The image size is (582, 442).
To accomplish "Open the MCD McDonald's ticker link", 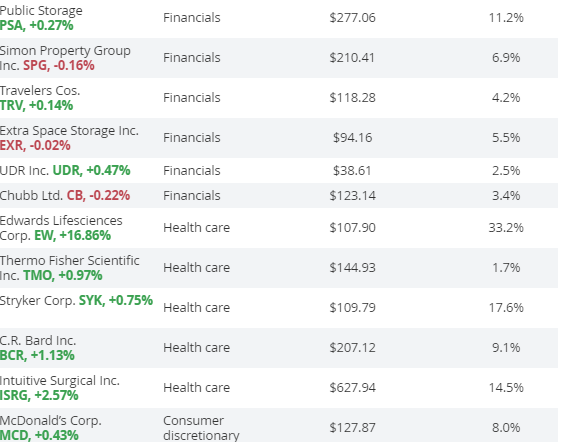I will click(39, 435).
